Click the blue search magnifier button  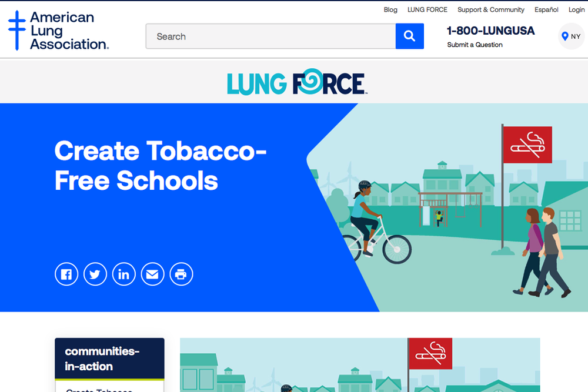pyautogui.click(x=409, y=36)
